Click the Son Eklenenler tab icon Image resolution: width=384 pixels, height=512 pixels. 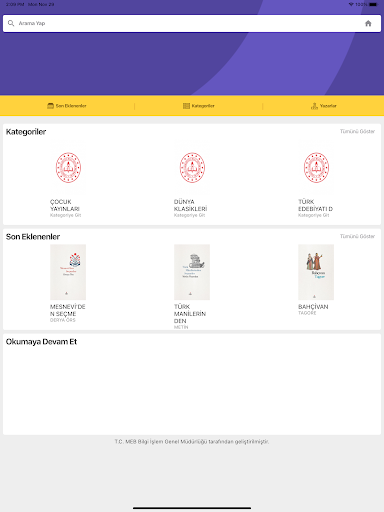coord(50,106)
